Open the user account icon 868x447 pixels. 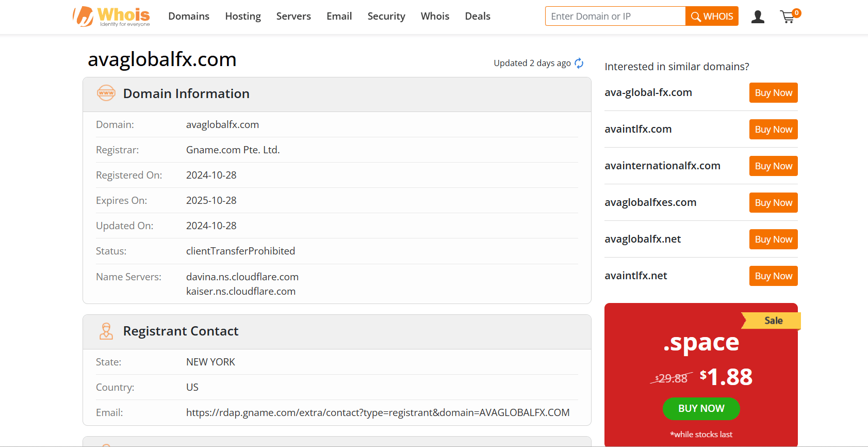[758, 17]
